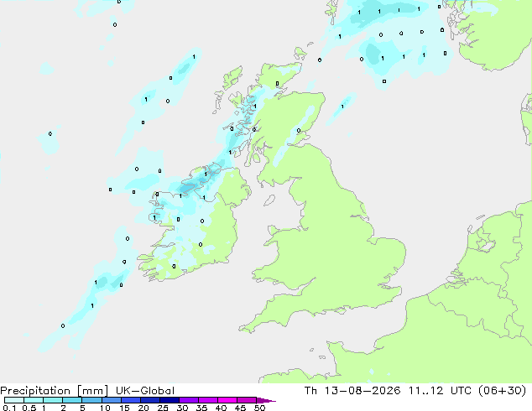Image resolution: width=532 pixels, height=411 pixels.
Task: Pick the 15–20 mm legend color box
Action: [x=130, y=400]
